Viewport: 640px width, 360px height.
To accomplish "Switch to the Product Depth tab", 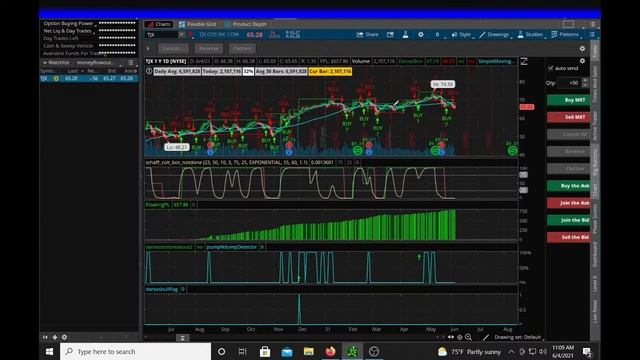I will point(246,24).
